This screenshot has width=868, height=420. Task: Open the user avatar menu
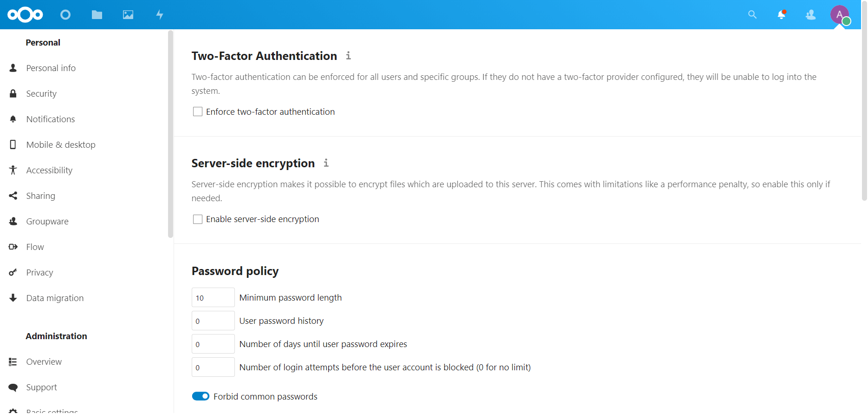[x=840, y=15]
